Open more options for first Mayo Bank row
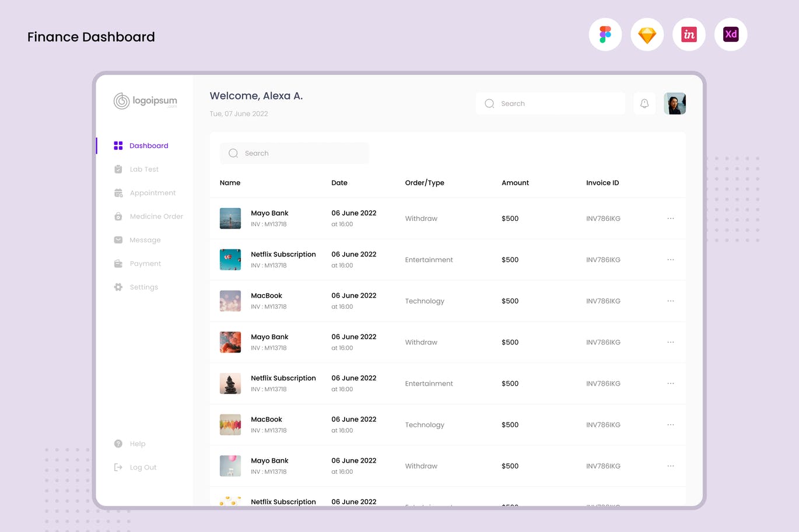The width and height of the screenshot is (799, 532). coord(671,219)
